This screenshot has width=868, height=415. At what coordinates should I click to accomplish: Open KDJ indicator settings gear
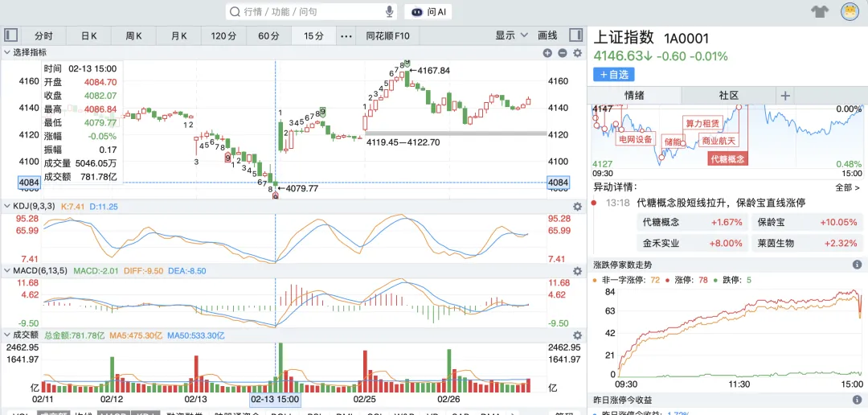[x=576, y=207]
